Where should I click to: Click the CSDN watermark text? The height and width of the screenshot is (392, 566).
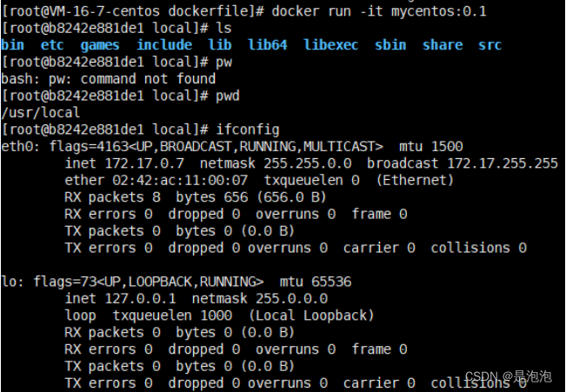(509, 376)
